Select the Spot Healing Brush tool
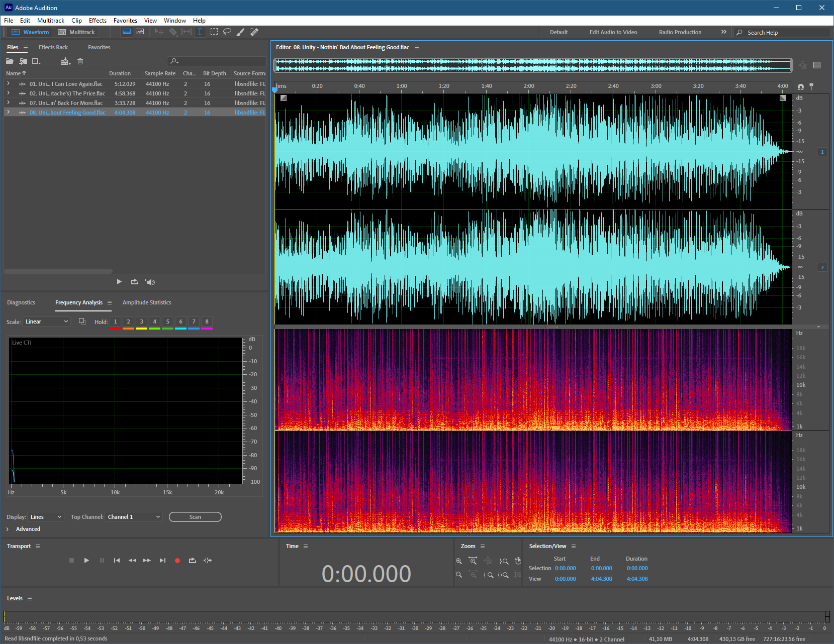 [254, 32]
